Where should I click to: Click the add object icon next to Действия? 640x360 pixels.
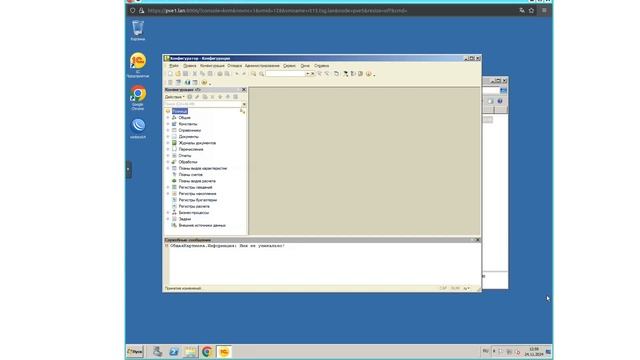point(190,97)
